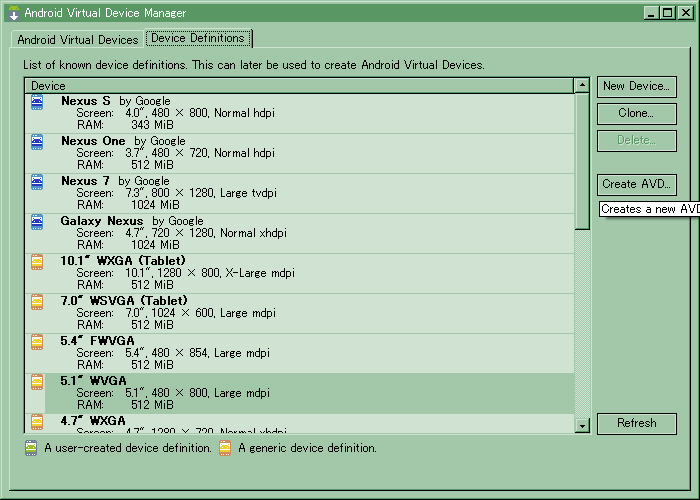Click the 10.1" WXGA Tablet device icon
Image resolution: width=700 pixels, height=500 pixels.
pyautogui.click(x=37, y=262)
